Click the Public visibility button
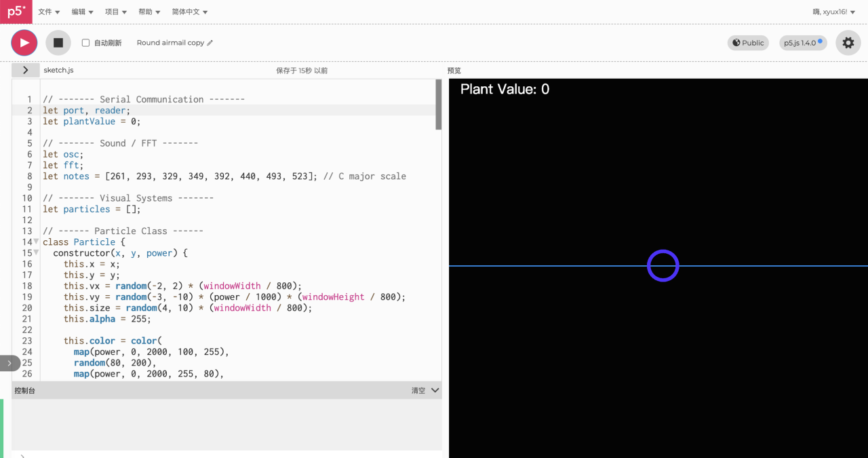 pos(748,43)
